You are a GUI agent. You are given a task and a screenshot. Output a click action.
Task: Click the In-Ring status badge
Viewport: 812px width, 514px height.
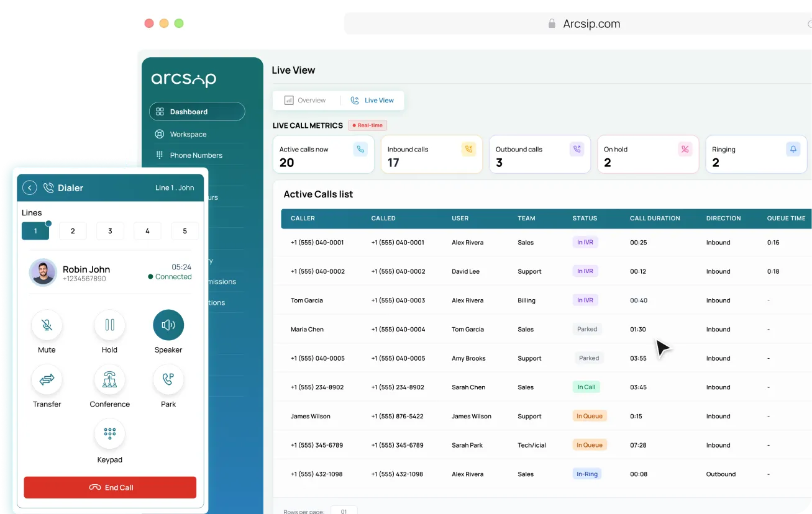[x=587, y=474]
